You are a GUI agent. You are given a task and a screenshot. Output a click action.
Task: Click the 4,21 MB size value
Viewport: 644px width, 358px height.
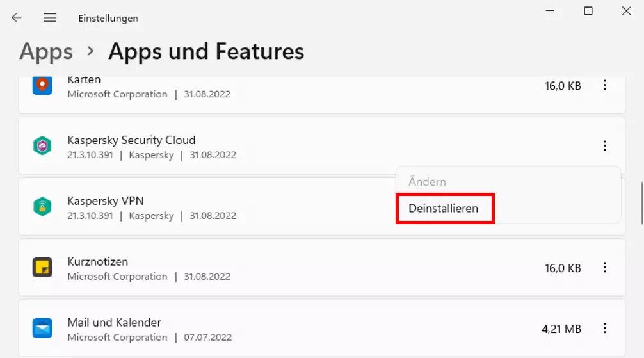point(561,329)
